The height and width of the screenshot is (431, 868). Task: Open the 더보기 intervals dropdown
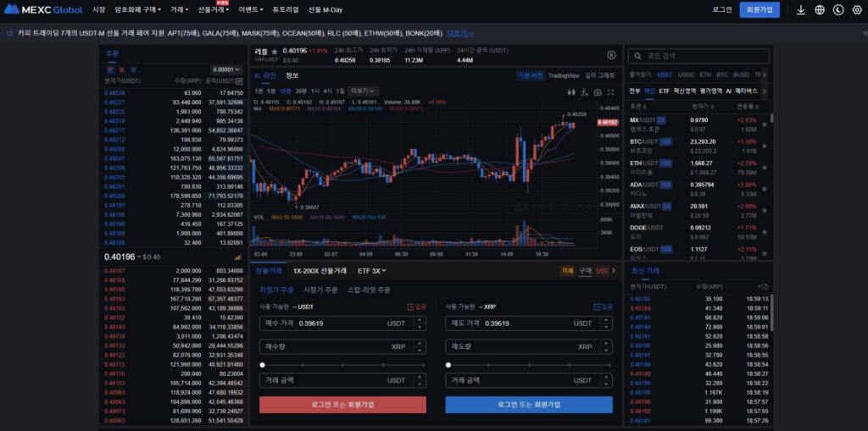pyautogui.click(x=363, y=91)
